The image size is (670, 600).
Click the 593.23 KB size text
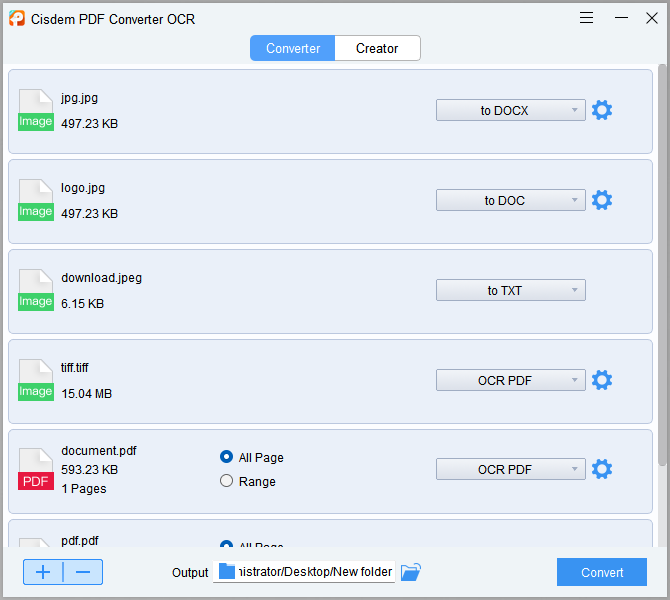pos(89,470)
